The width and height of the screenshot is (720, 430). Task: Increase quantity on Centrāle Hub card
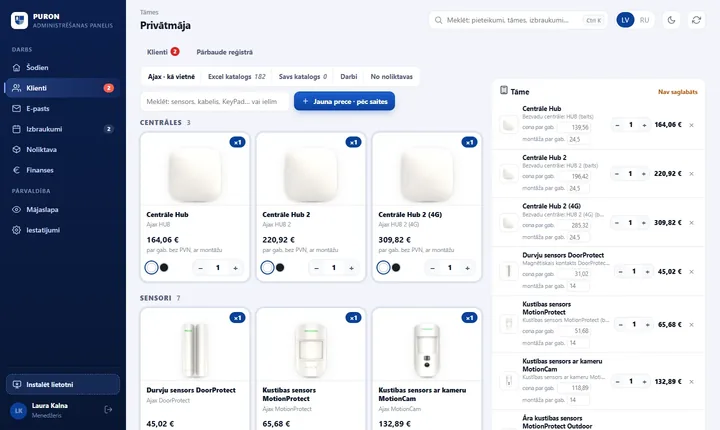[236, 268]
